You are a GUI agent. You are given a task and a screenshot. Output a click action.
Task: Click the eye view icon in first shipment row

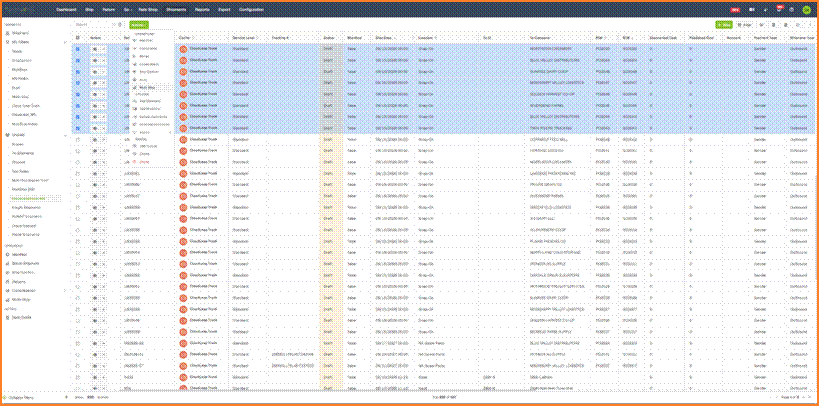tap(95, 49)
